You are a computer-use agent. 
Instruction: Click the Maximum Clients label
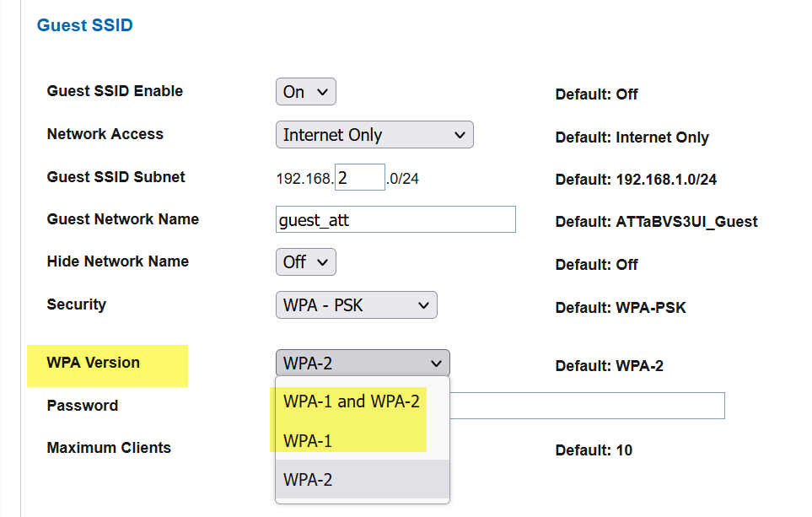click(x=109, y=448)
